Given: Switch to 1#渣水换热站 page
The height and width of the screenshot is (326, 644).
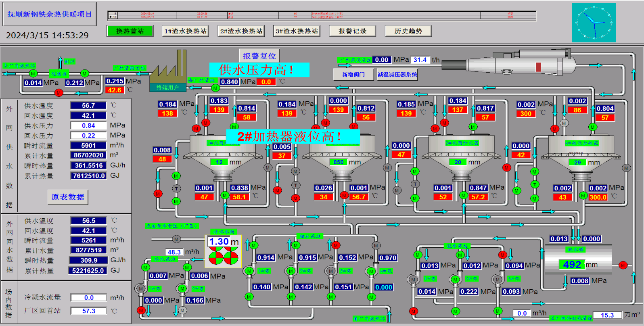Looking at the screenshot, I should pyautogui.click(x=186, y=31).
